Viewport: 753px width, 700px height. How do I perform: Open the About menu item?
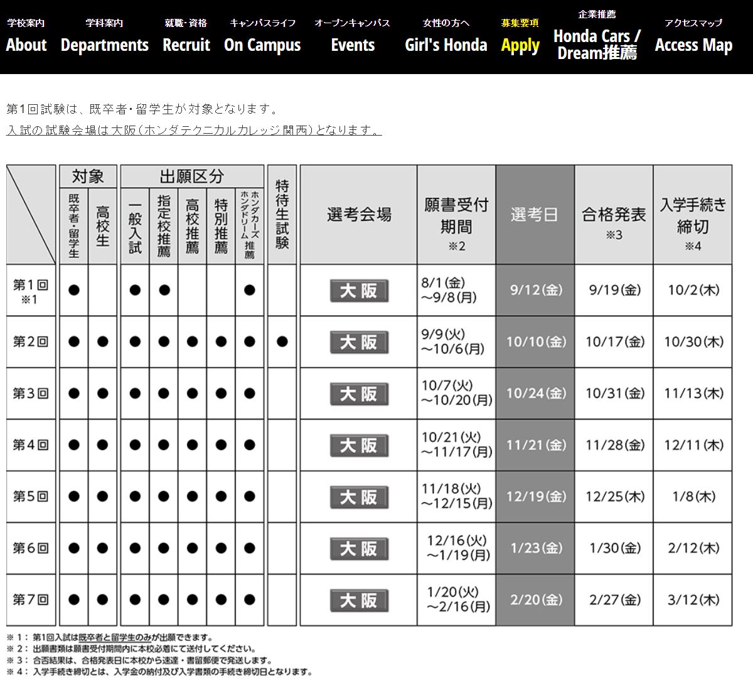26,37
